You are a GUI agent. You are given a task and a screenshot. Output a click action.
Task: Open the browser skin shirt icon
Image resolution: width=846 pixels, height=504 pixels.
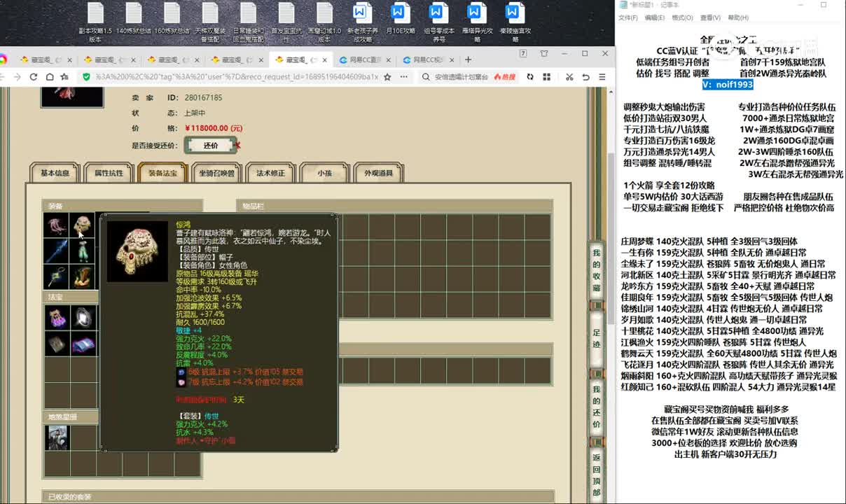tap(544, 54)
